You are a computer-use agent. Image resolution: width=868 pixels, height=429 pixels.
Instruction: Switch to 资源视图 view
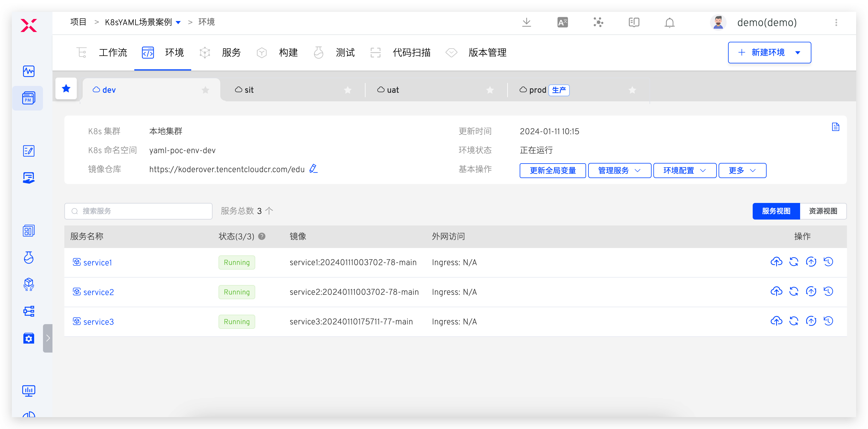pyautogui.click(x=823, y=211)
